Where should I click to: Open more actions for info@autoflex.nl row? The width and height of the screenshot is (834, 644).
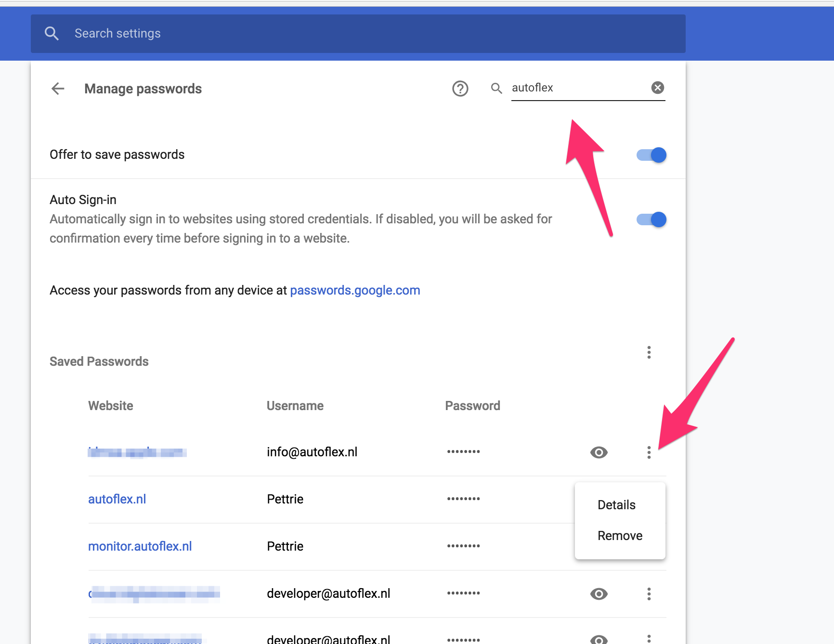[649, 452]
